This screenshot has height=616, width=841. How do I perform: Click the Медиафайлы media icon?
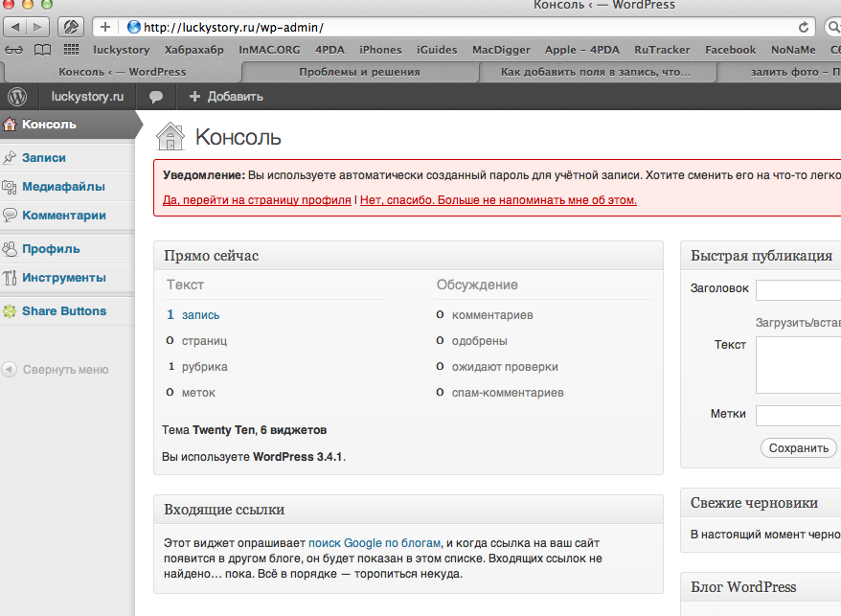(10, 187)
